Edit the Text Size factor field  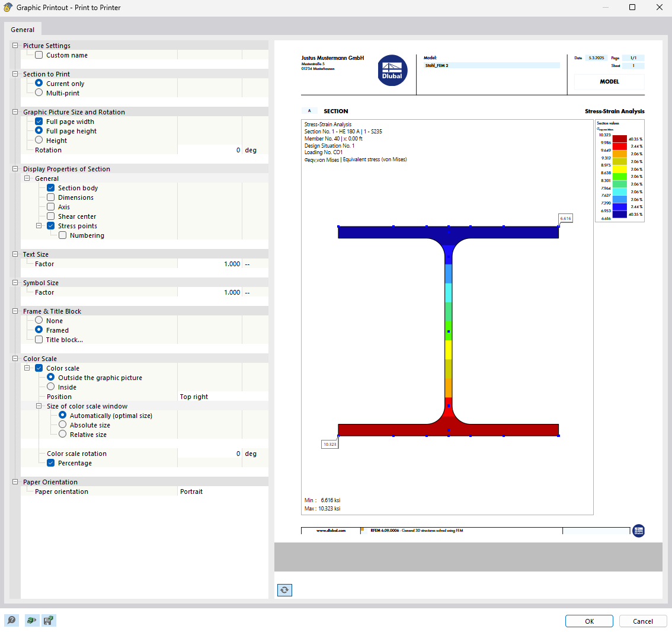[x=210, y=264]
